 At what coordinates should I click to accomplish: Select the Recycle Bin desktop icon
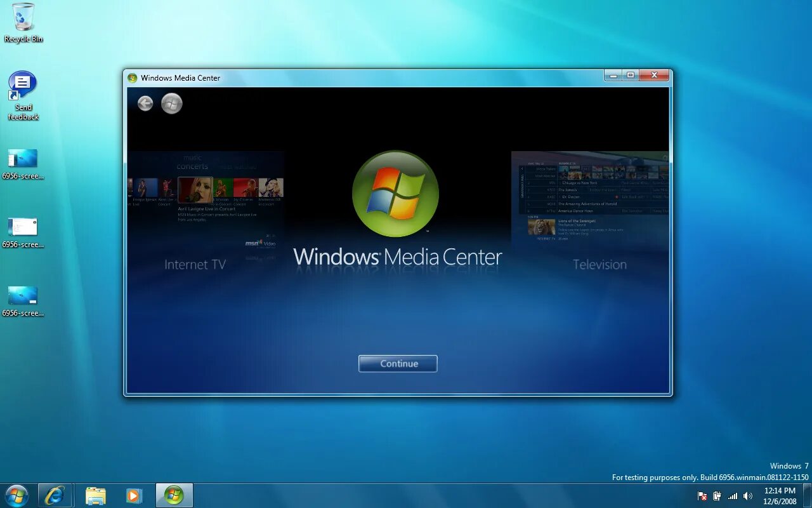click(23, 23)
